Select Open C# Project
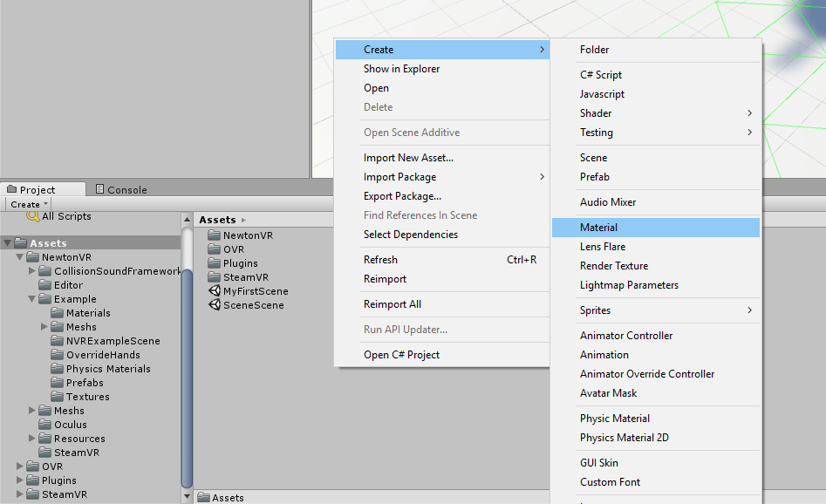 [442, 354]
